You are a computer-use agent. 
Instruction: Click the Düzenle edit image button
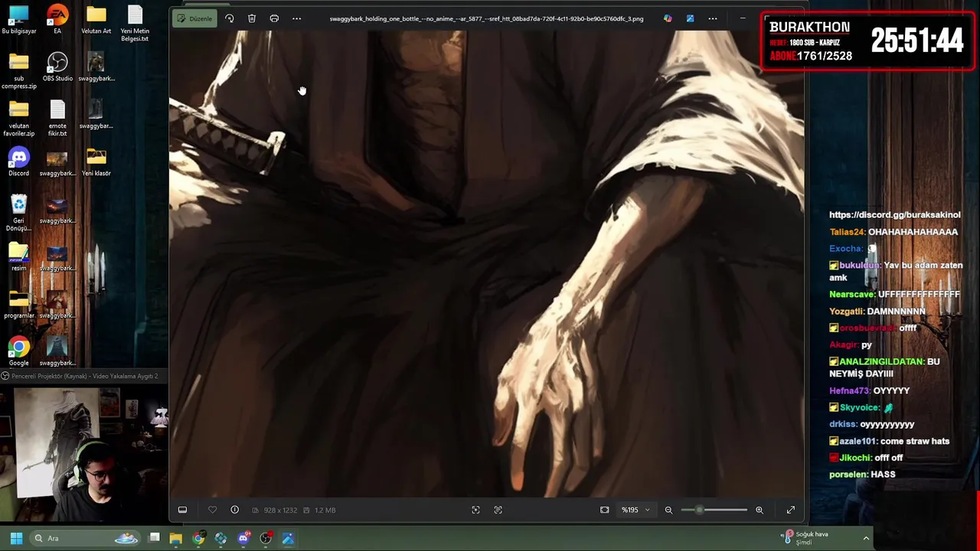pos(194,18)
